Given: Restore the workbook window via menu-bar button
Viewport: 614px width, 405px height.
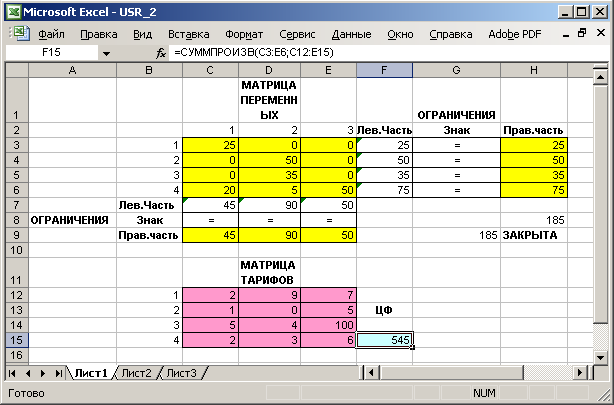Looking at the screenshot, I should point(582,33).
